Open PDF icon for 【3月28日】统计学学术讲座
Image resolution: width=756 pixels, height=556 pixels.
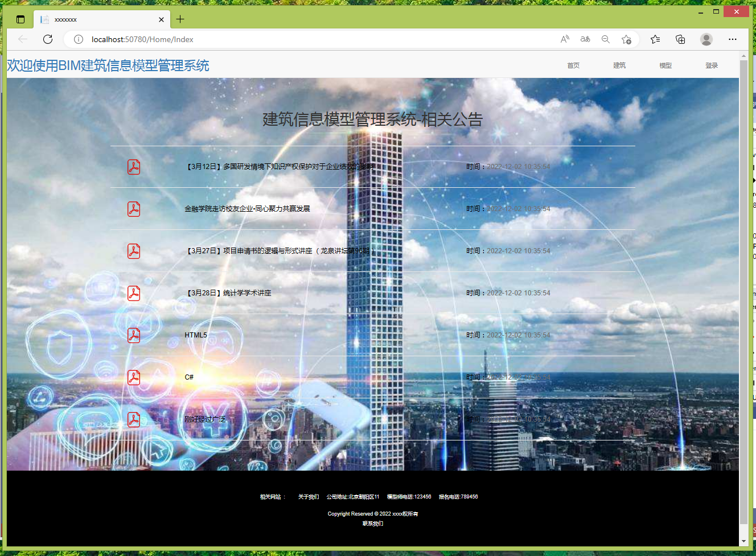tap(134, 293)
